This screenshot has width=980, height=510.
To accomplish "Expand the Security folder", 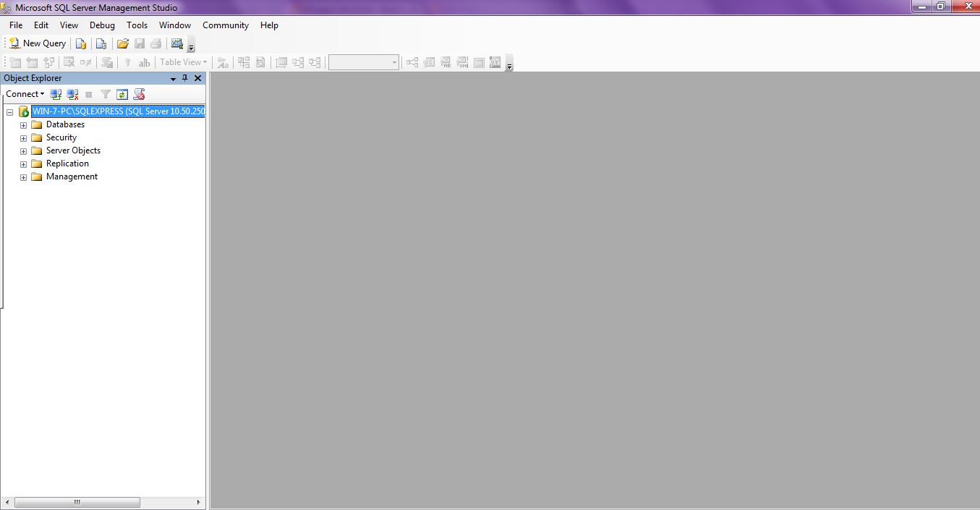I will pyautogui.click(x=23, y=138).
